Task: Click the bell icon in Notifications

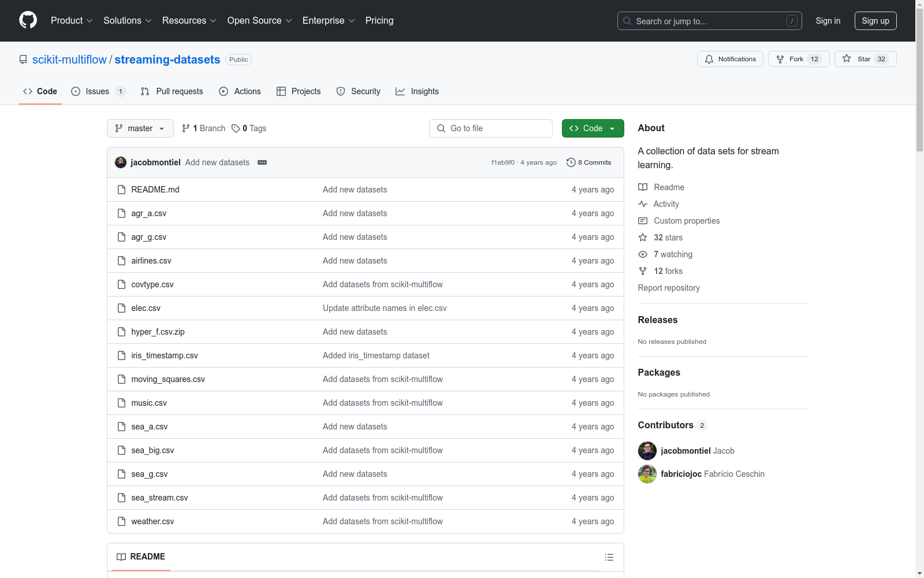Action: point(709,59)
